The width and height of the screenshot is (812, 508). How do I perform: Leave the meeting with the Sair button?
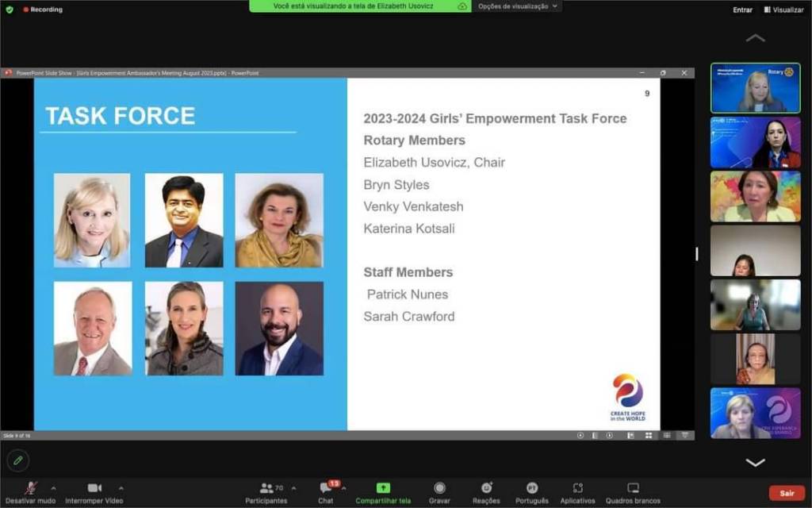point(787,493)
